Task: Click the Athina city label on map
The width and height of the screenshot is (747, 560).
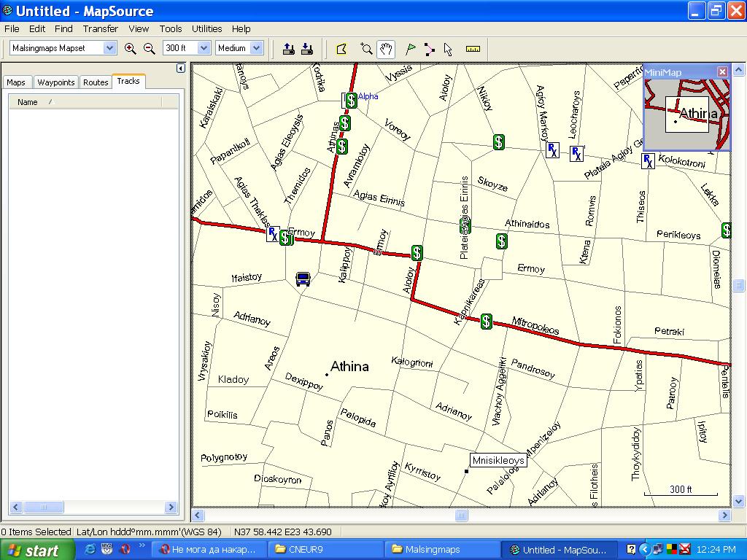Action: point(349,366)
